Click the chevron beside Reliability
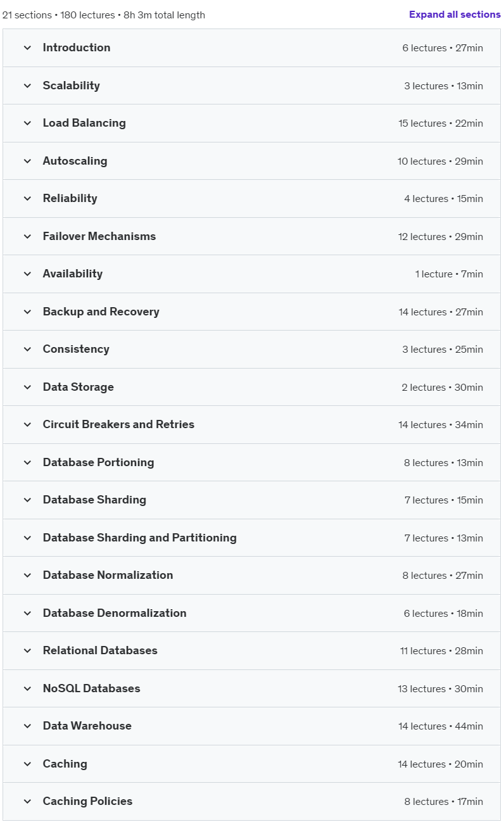The height and width of the screenshot is (829, 504). pos(27,198)
